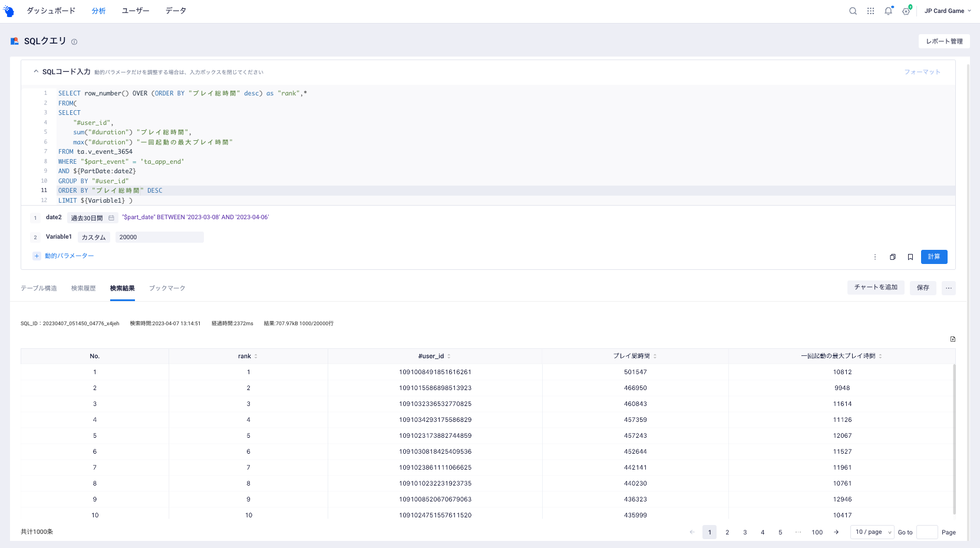Click the 11614 max play time cell

pos(842,404)
